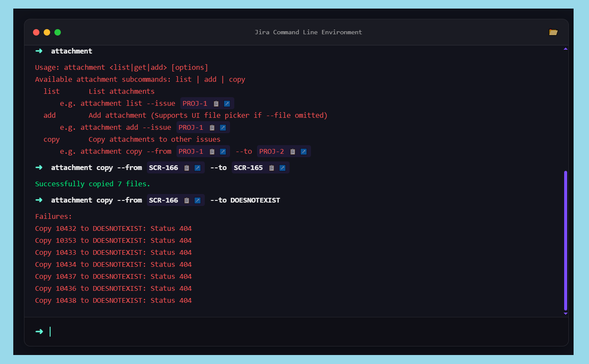Open SCR-165 issue via its arrow icon
This screenshot has height=364, width=589.
coord(282,168)
